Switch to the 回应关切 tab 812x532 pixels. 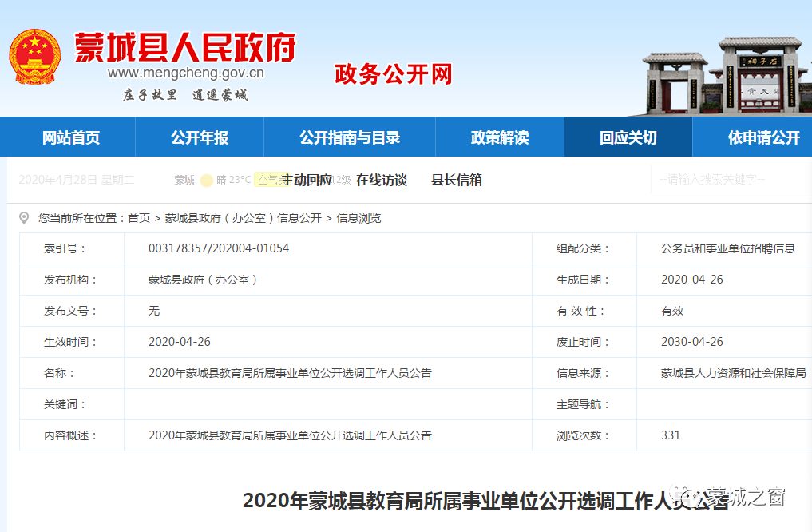(628, 137)
